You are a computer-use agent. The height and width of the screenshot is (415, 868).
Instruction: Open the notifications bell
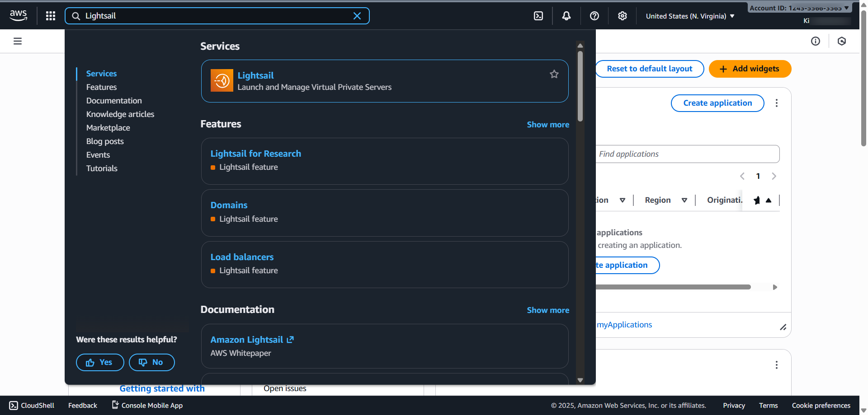pos(566,16)
